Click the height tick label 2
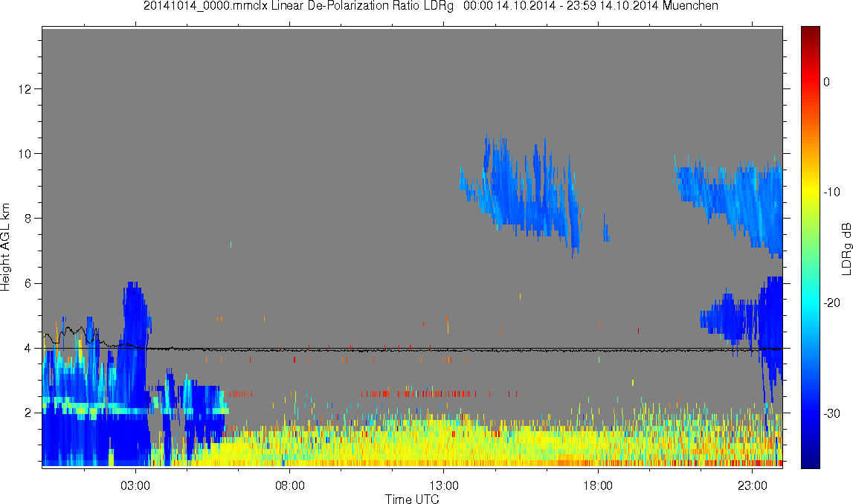 click(28, 413)
